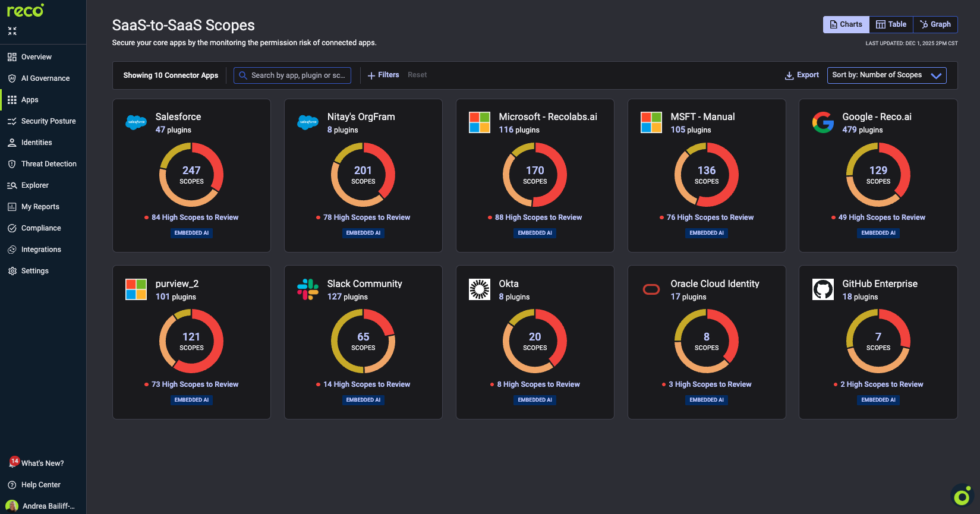
Task: Click the AI Governance shield icon
Action: 12,78
